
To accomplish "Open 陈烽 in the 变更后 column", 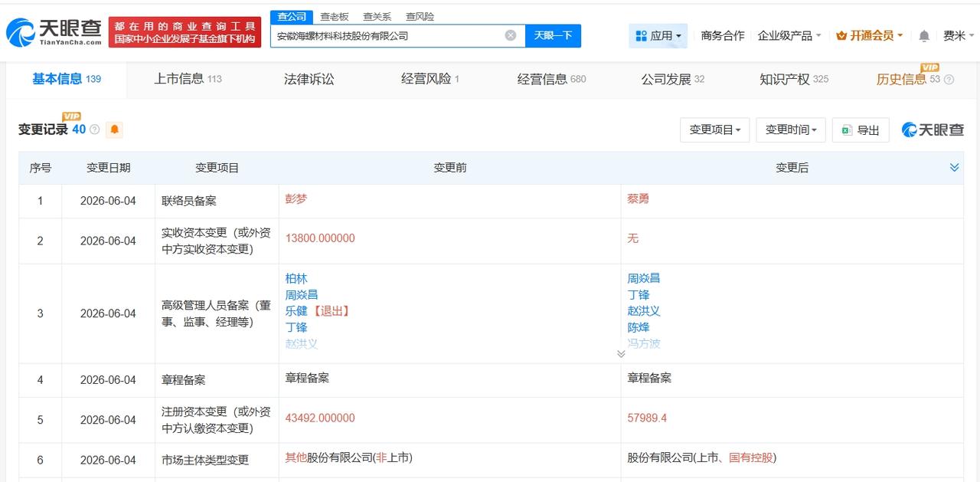I will 639,327.
